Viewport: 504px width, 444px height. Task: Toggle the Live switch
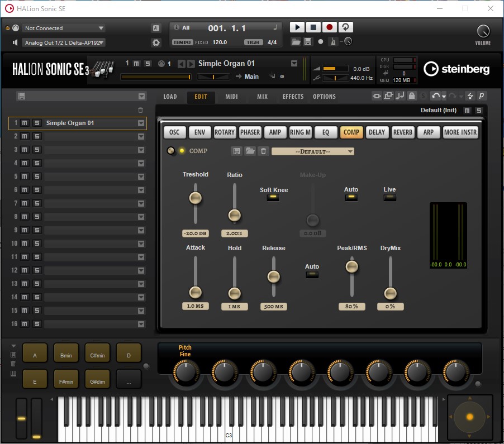[x=389, y=197]
